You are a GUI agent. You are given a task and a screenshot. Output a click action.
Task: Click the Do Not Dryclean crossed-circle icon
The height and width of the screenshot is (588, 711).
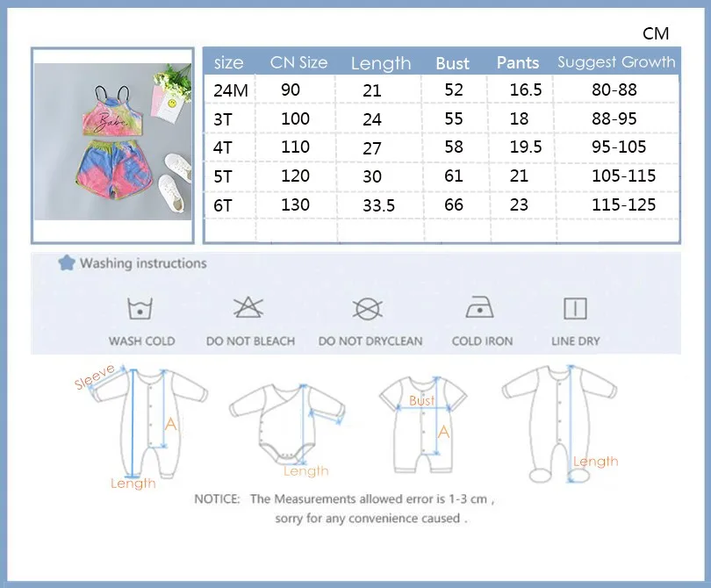point(367,309)
